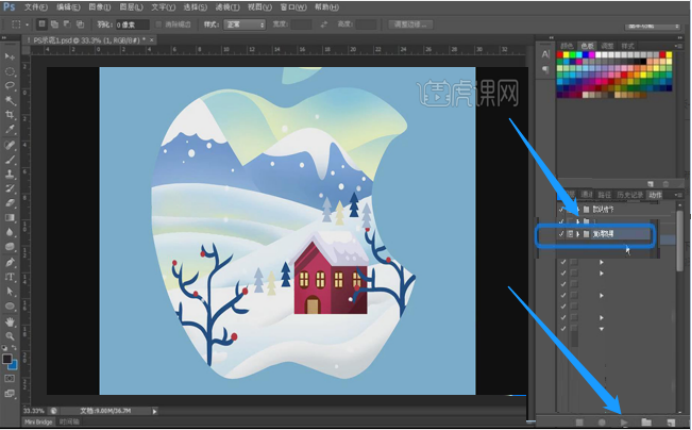Click the stop recording button in Actions panel
This screenshot has height=430, width=692.
[x=579, y=422]
